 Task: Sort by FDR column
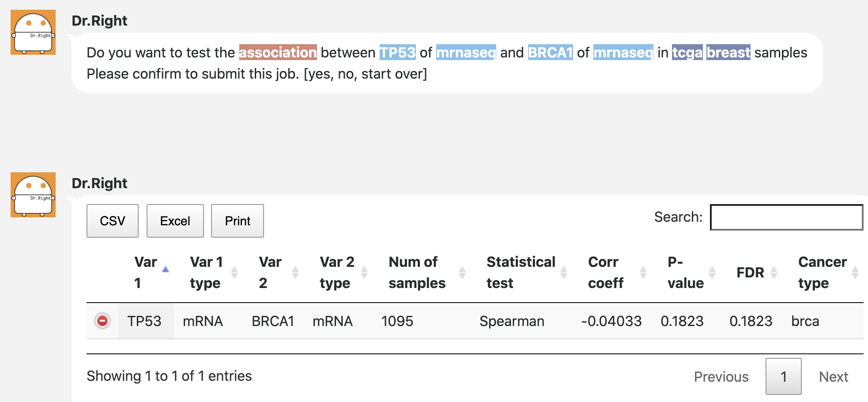tap(774, 273)
